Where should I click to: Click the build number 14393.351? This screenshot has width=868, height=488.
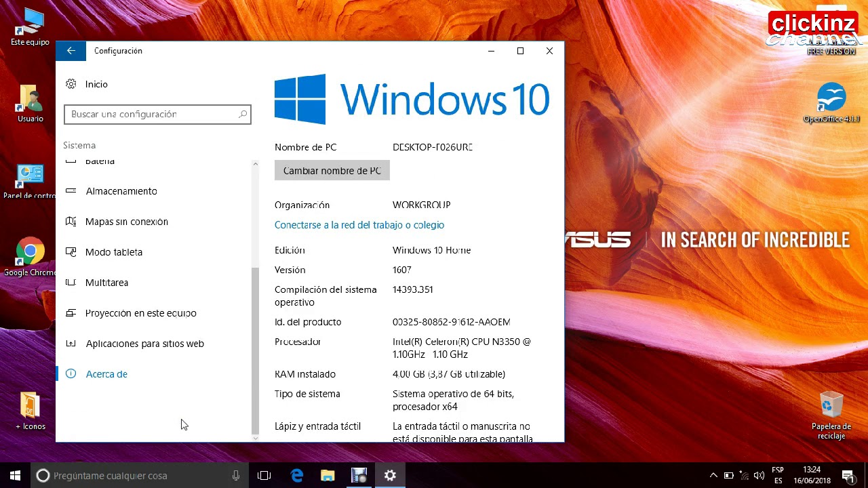413,289
